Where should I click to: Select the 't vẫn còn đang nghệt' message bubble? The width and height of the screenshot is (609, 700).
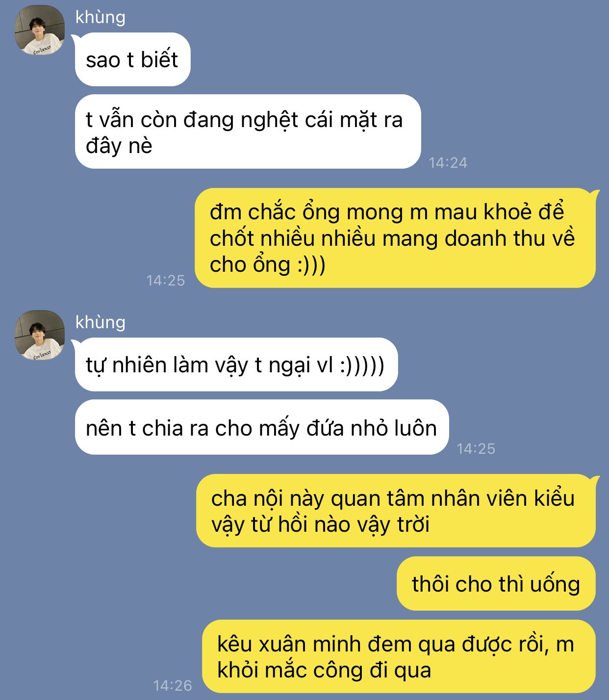coord(248,131)
